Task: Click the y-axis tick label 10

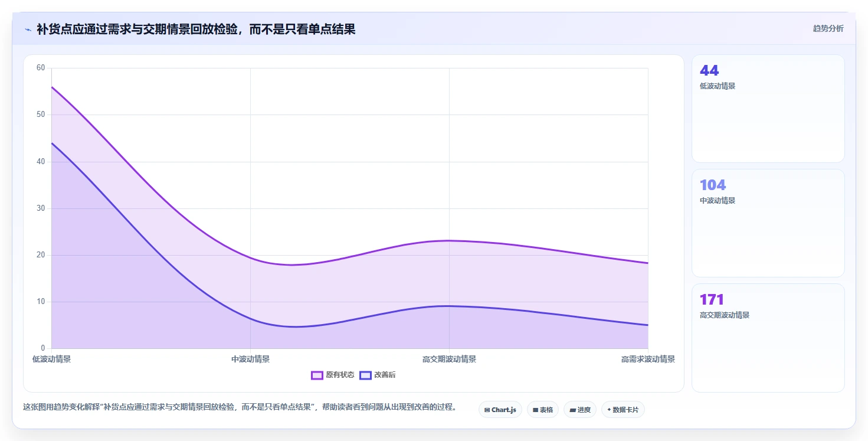Action: click(41, 302)
